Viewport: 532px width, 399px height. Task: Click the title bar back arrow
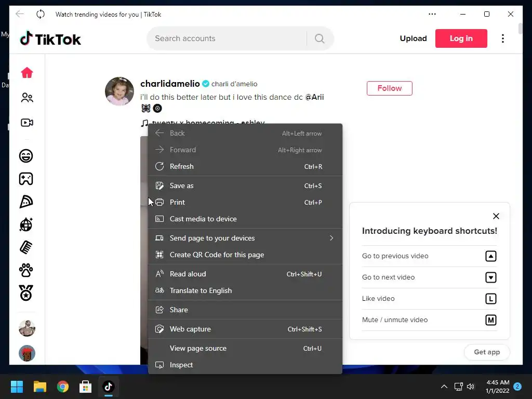[x=20, y=14]
